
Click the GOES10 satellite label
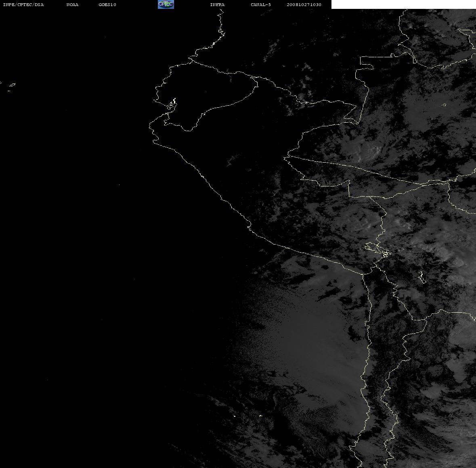(107, 4)
